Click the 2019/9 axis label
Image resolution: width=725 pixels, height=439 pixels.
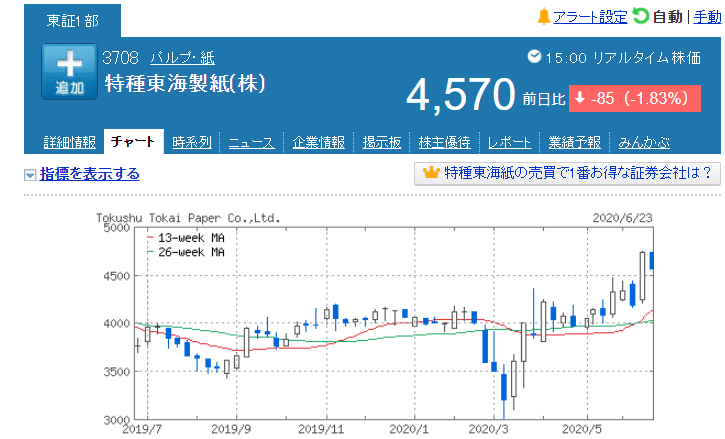click(x=231, y=429)
